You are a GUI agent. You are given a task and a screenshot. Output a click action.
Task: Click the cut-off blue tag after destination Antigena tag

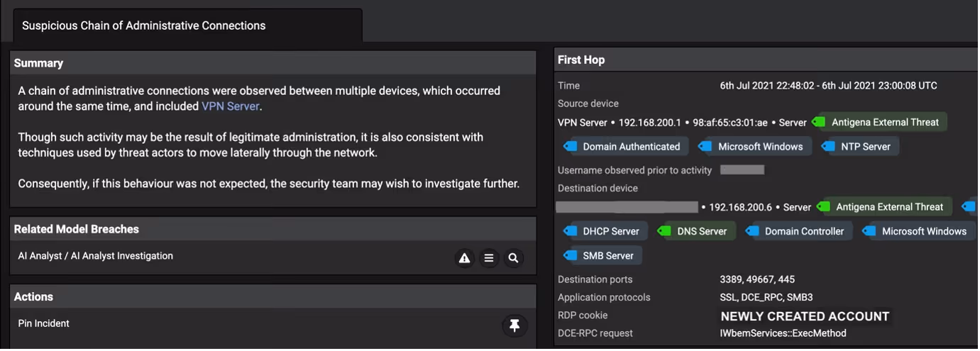tap(970, 207)
